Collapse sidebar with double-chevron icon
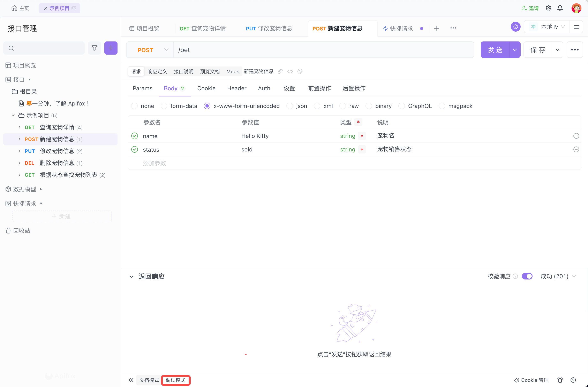588x387 pixels. point(131,380)
